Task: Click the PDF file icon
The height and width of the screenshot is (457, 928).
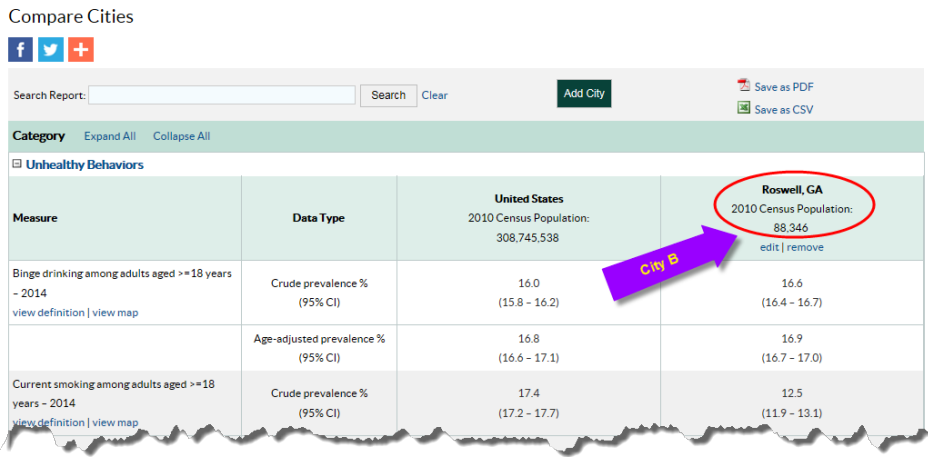Action: pos(743,86)
